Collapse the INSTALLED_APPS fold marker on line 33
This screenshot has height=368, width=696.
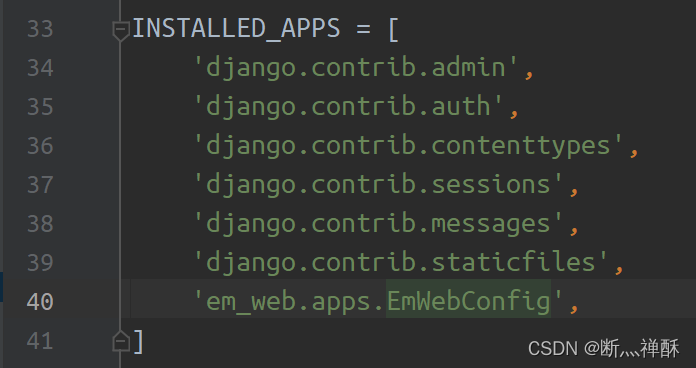[x=121, y=31]
